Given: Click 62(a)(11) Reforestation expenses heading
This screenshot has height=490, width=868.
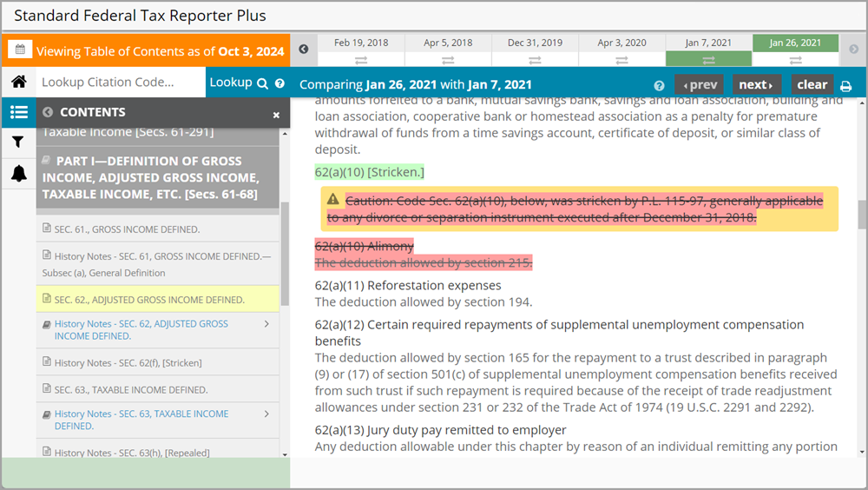Looking at the screenshot, I should [408, 286].
